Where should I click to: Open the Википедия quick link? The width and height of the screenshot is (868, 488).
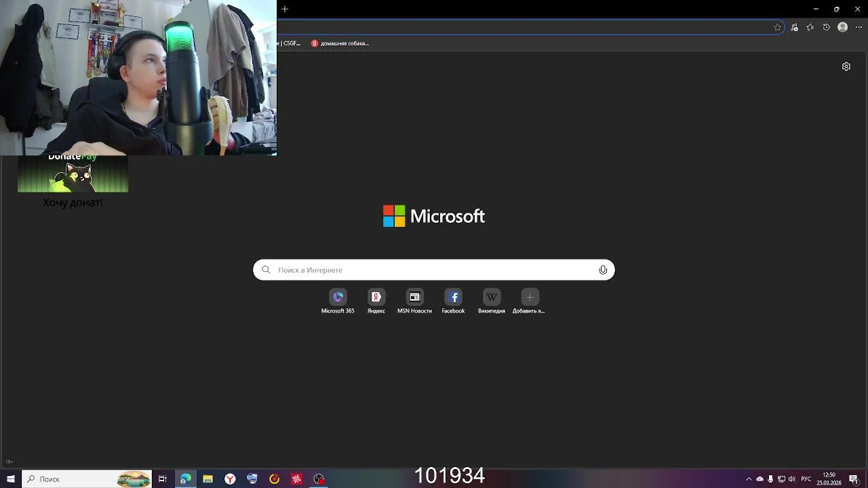pyautogui.click(x=492, y=302)
